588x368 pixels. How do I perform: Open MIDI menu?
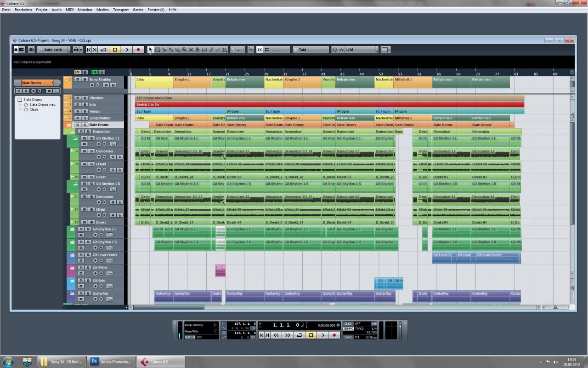(70, 10)
